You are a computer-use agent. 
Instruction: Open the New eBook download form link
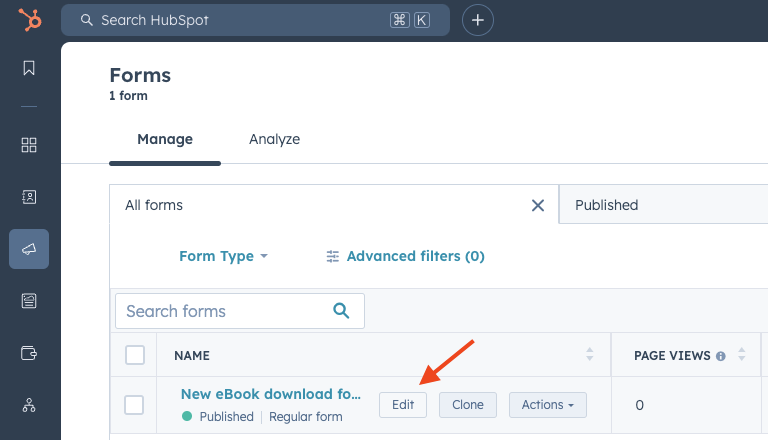[x=271, y=393]
